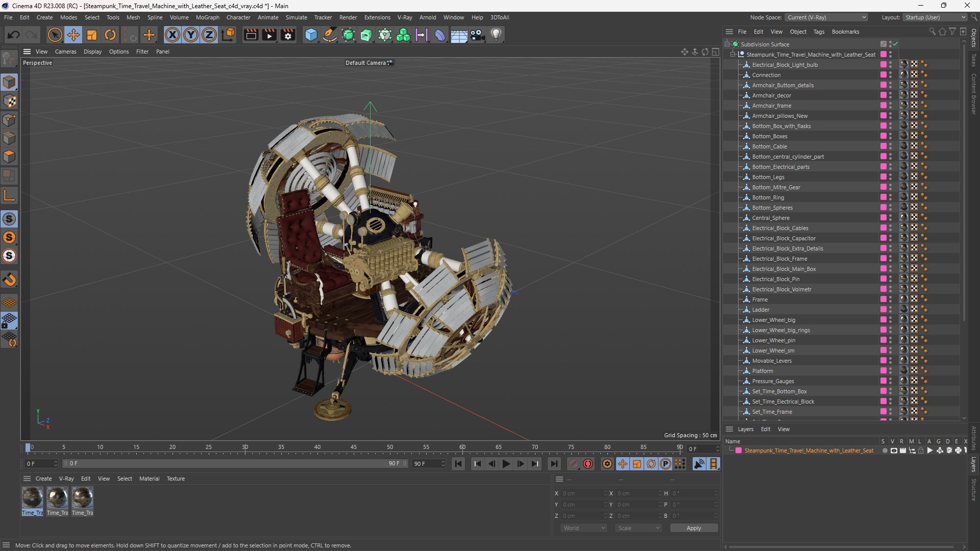Screen dimensions: 980x551
Task: Collapse the Subdivision Surface tree item
Action: coord(727,44)
